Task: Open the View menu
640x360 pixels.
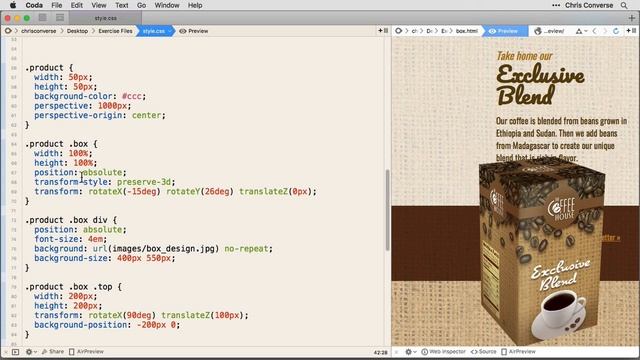Action: (x=99, y=5)
